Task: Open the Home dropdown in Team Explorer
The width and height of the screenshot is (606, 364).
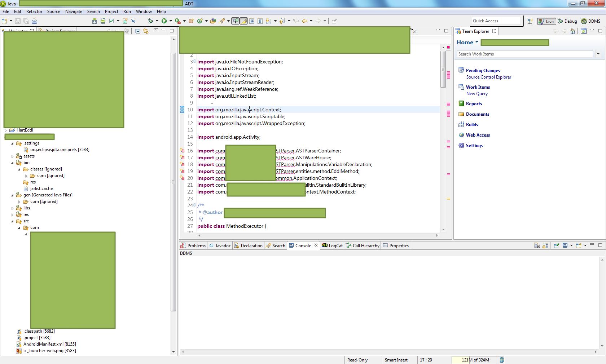Action: coord(477,42)
